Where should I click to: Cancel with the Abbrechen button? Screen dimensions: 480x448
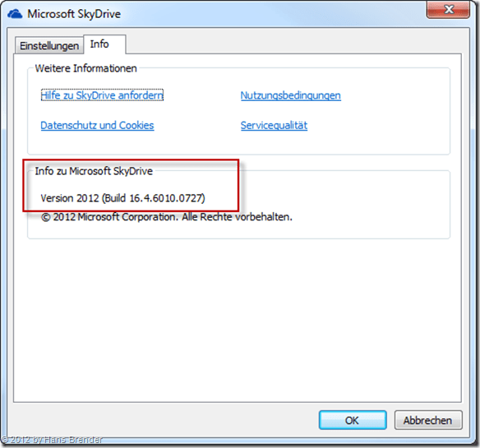coord(428,420)
